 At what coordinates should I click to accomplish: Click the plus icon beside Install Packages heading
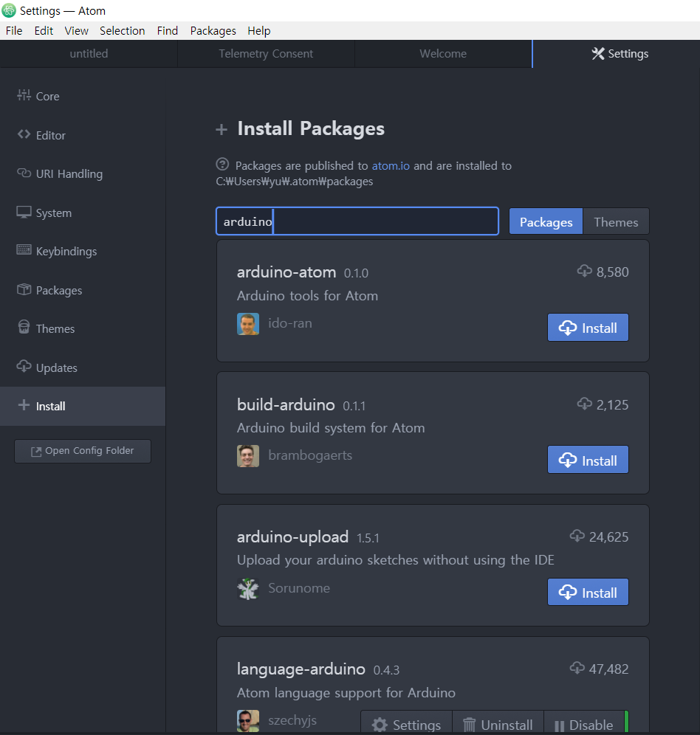pyautogui.click(x=222, y=129)
